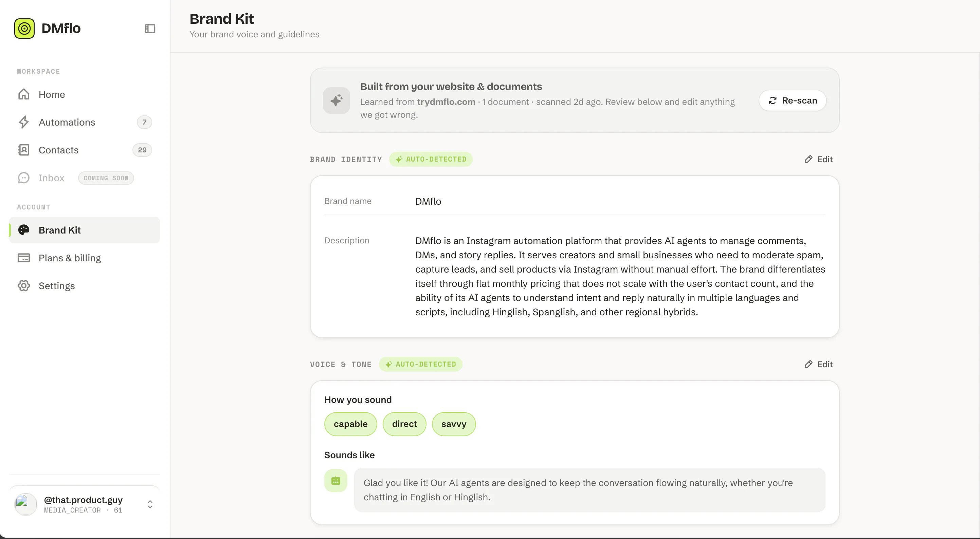Click the Re-scan button
Screen dimensions: 980x539
click(793, 100)
